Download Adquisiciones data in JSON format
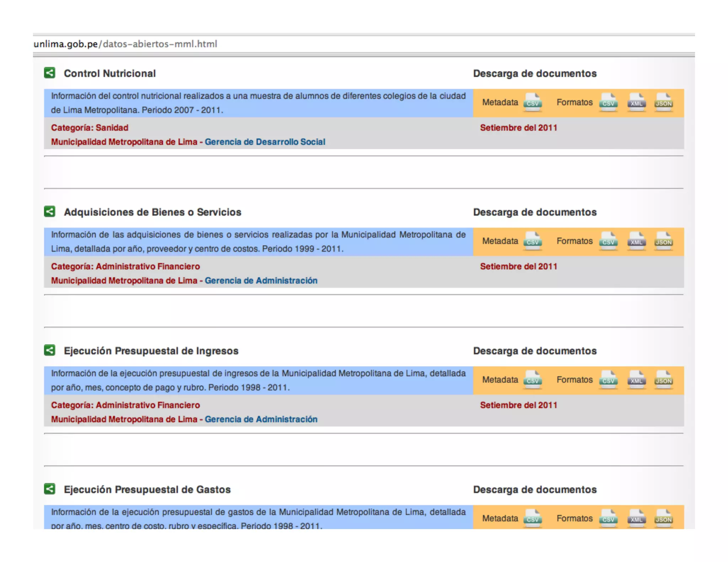Screen dimensions: 728x562 pyautogui.click(x=663, y=241)
